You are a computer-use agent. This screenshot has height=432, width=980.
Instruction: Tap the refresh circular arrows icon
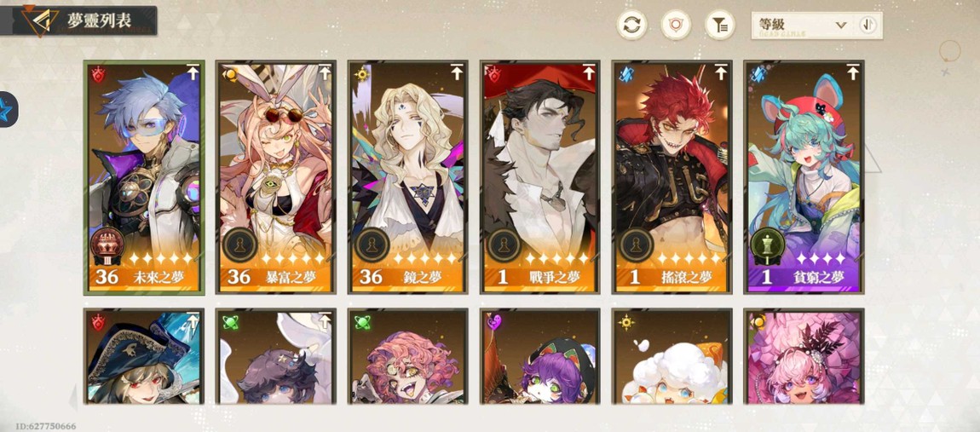pos(631,25)
